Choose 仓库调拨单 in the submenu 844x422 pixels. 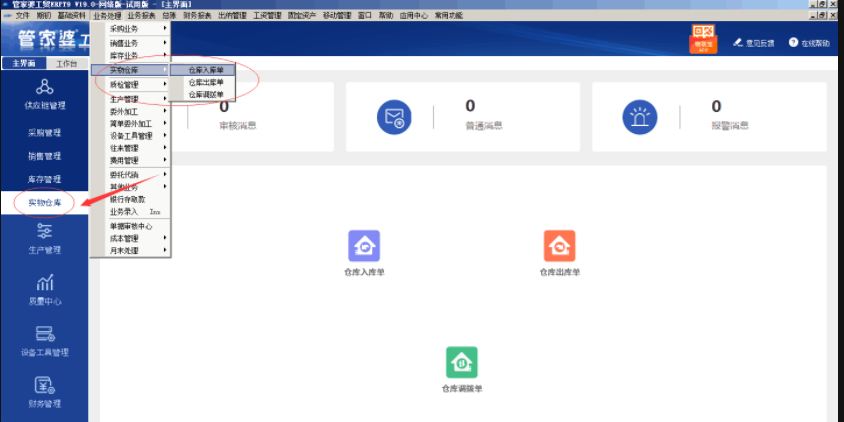[x=206, y=94]
